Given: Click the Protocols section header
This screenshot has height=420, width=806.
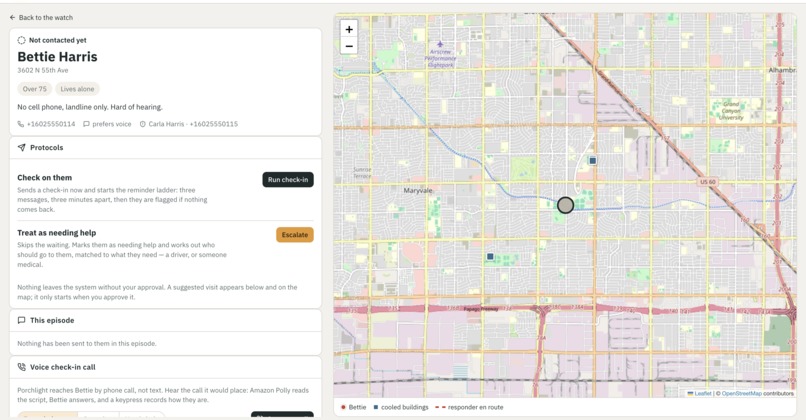Looking at the screenshot, I should (166, 148).
